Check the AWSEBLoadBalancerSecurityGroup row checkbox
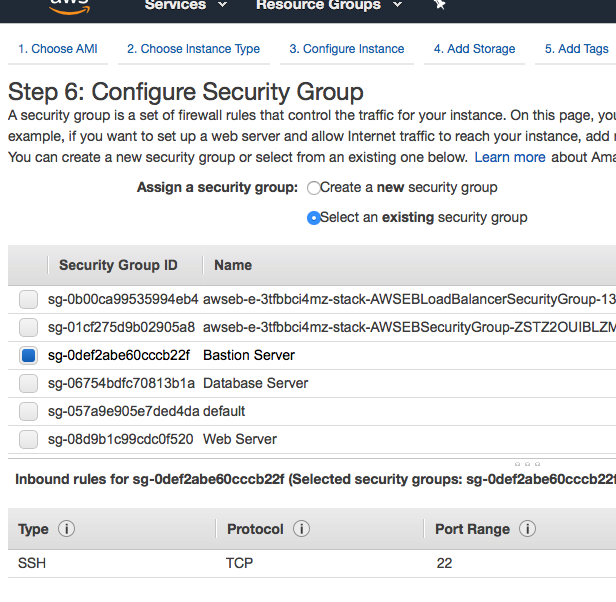The width and height of the screenshot is (616, 602). [29, 299]
